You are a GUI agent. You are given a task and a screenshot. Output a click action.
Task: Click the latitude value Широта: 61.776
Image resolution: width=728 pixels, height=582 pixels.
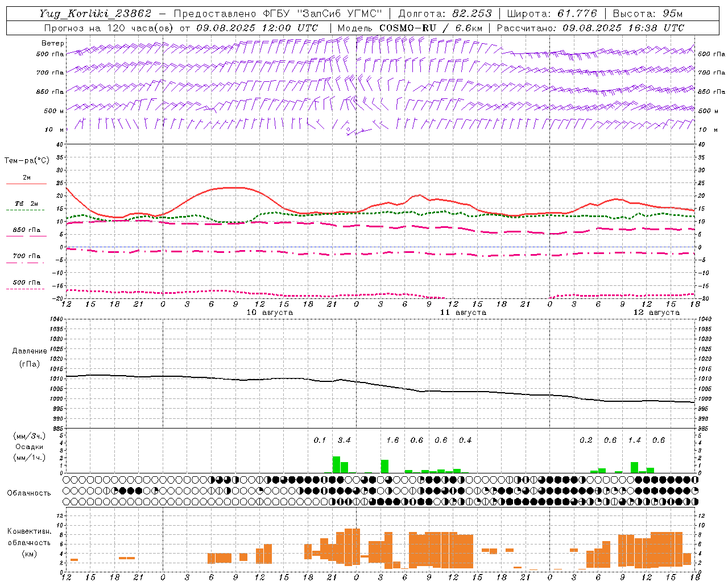tap(552, 14)
